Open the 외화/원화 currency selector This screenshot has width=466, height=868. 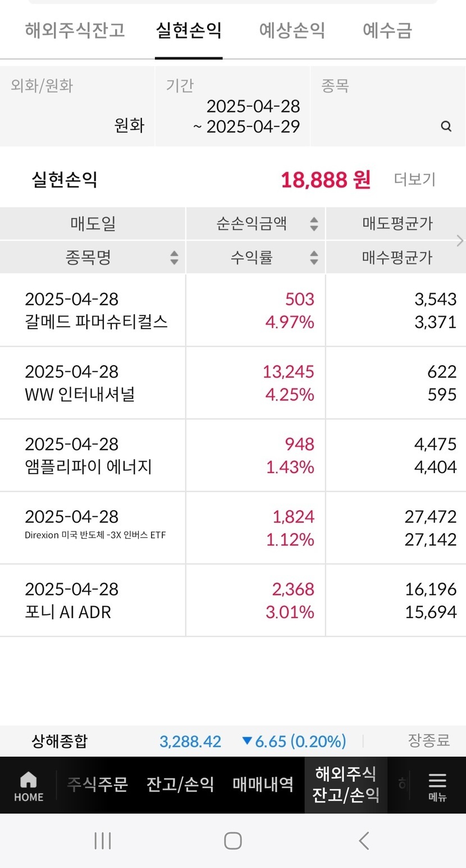click(77, 107)
